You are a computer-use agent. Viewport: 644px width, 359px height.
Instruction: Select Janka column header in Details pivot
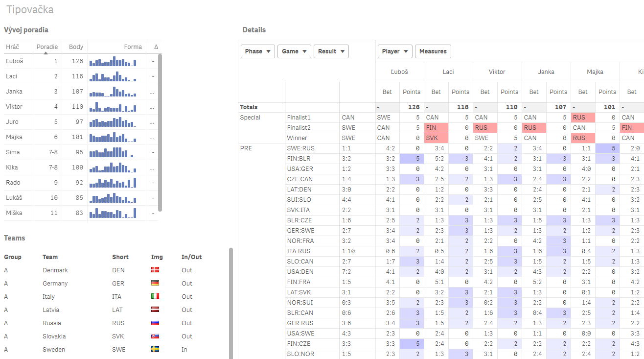pos(546,72)
